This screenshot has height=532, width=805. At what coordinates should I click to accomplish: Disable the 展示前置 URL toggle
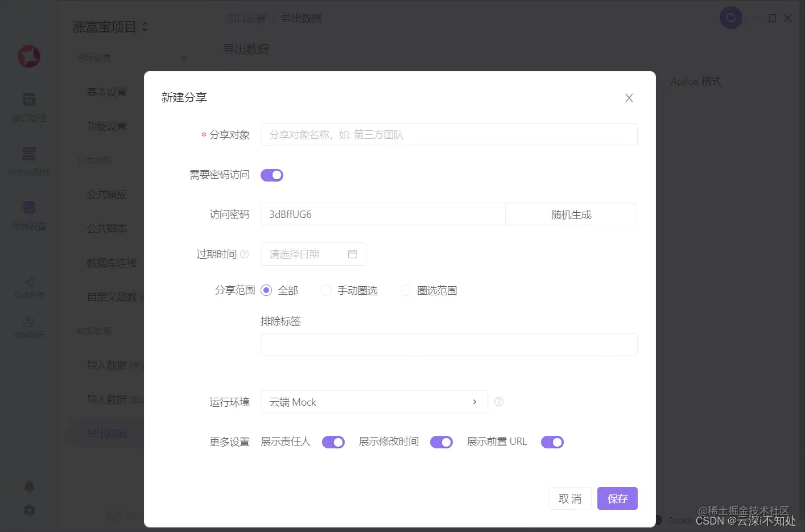pyautogui.click(x=552, y=442)
